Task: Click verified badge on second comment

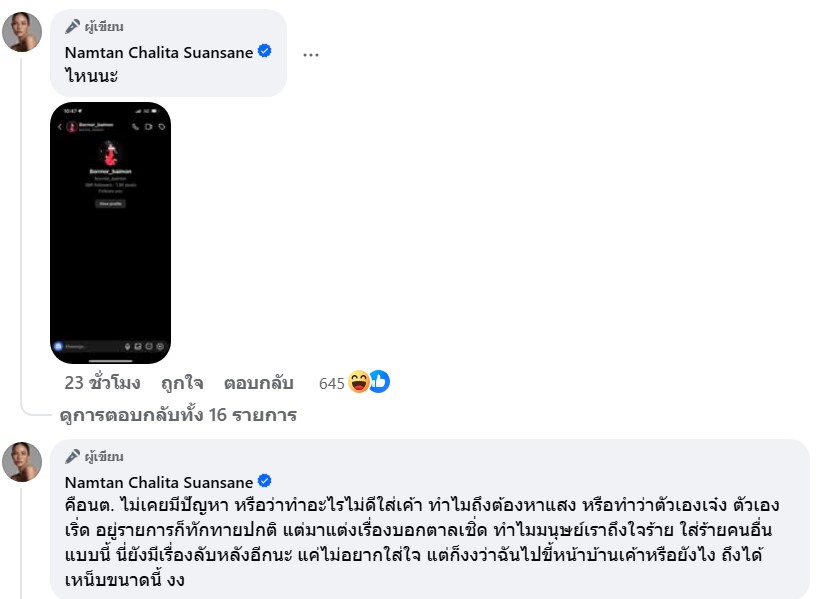Action: point(264,481)
